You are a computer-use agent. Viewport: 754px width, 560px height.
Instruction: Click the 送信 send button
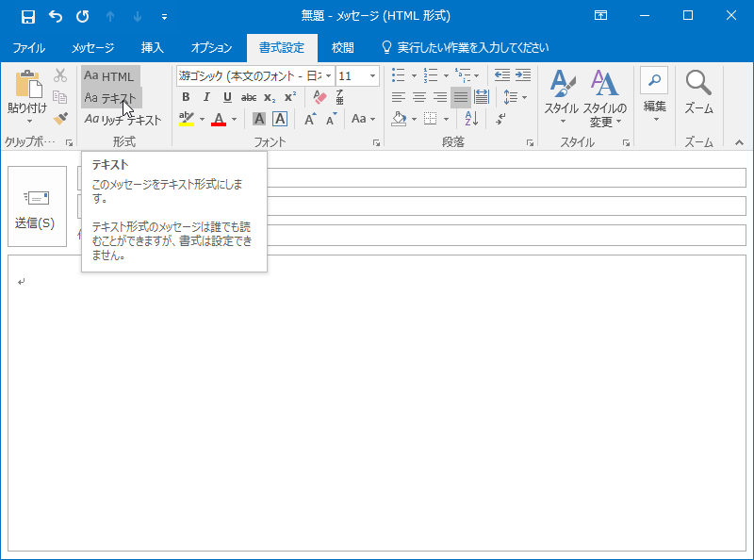pyautogui.click(x=37, y=206)
